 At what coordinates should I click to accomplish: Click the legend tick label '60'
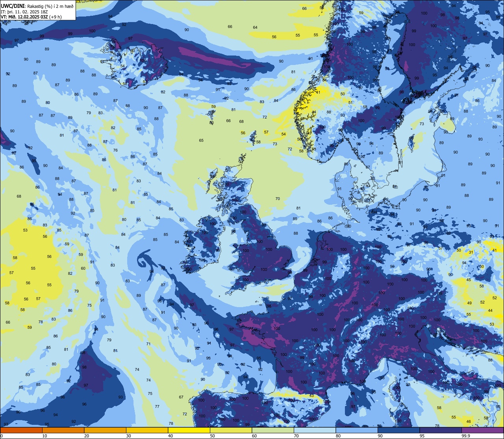254,436
